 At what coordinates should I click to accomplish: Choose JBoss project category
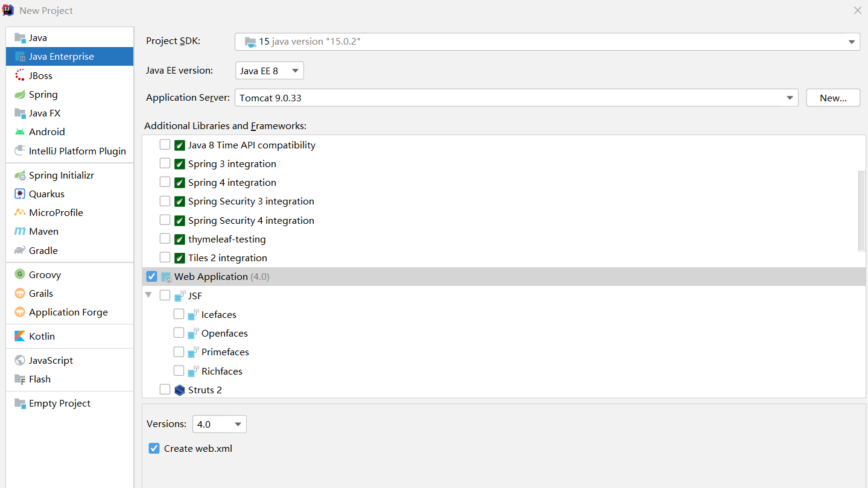(69, 75)
